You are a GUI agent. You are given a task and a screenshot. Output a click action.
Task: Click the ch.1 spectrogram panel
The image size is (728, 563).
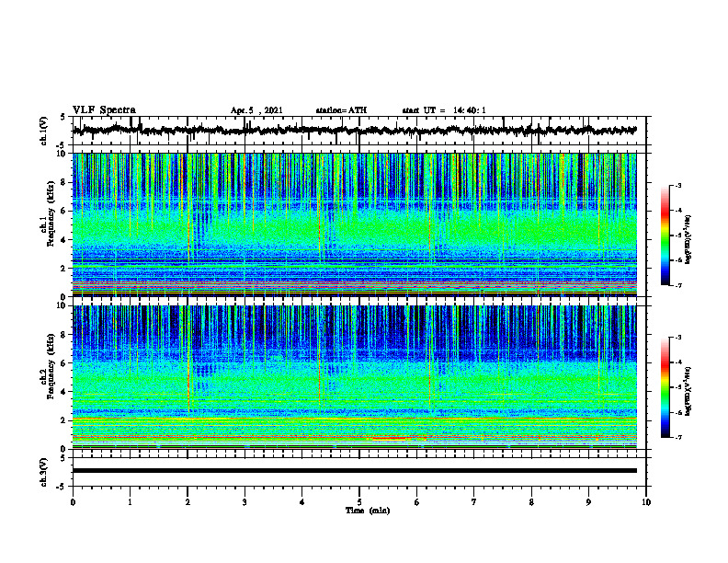(354, 224)
